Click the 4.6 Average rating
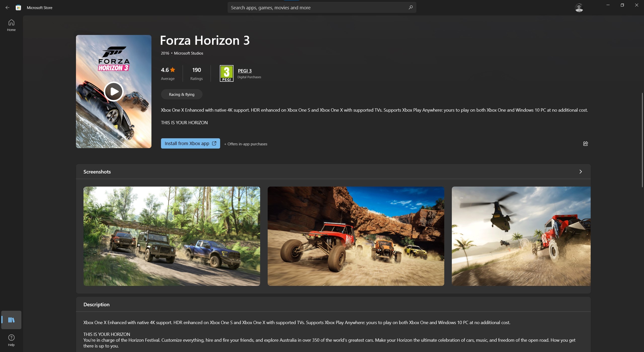Image resolution: width=644 pixels, height=352 pixels. pyautogui.click(x=168, y=73)
